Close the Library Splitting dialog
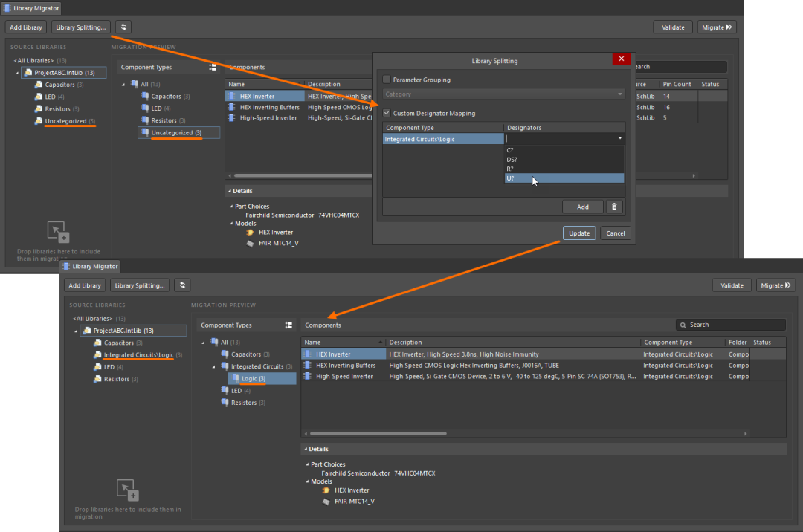This screenshot has width=803, height=532. click(621, 59)
